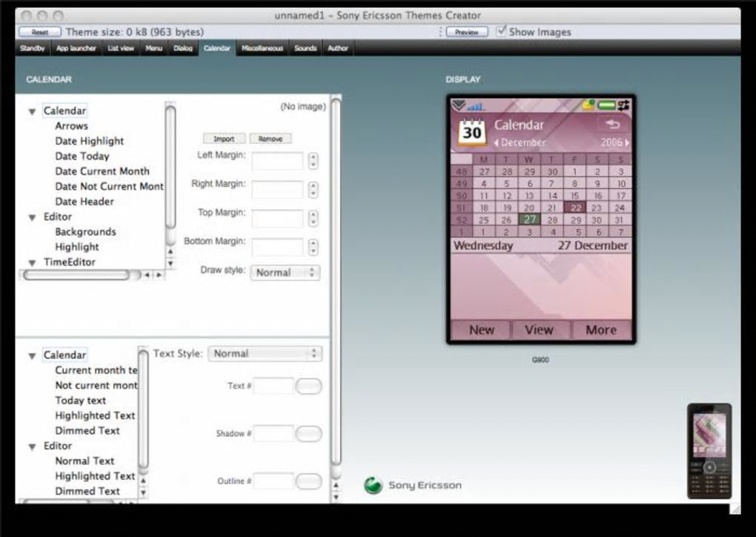This screenshot has width=756, height=537.
Task: Adjust the Right Margin stepper
Action: [313, 190]
